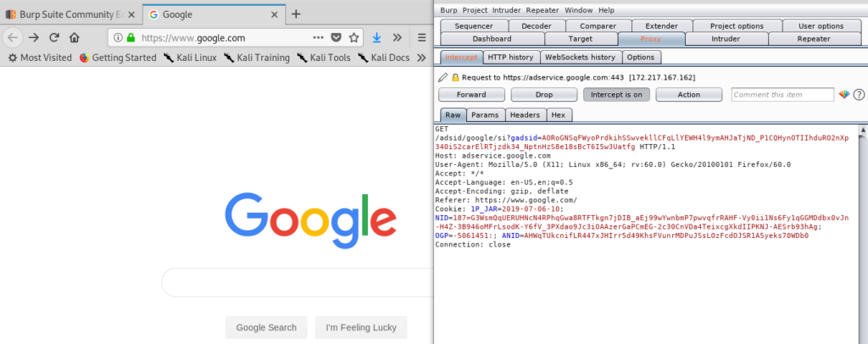Open Firefox home page icon
This screenshot has width=868, height=344.
coord(75,37)
